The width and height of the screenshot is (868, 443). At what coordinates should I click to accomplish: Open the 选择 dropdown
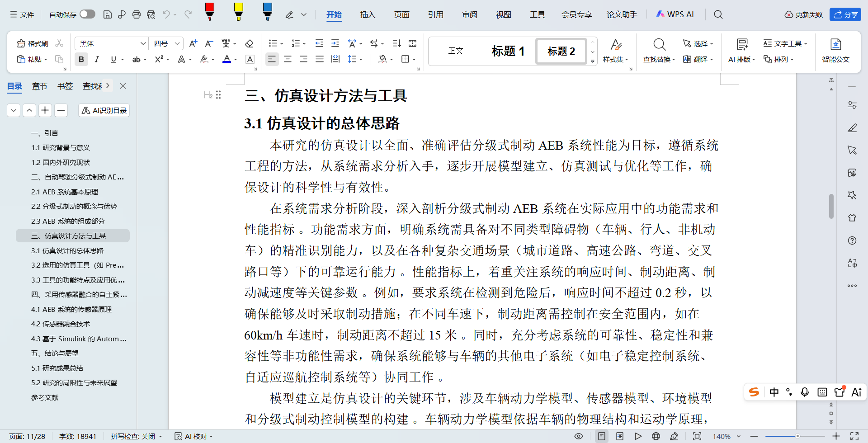pyautogui.click(x=698, y=43)
